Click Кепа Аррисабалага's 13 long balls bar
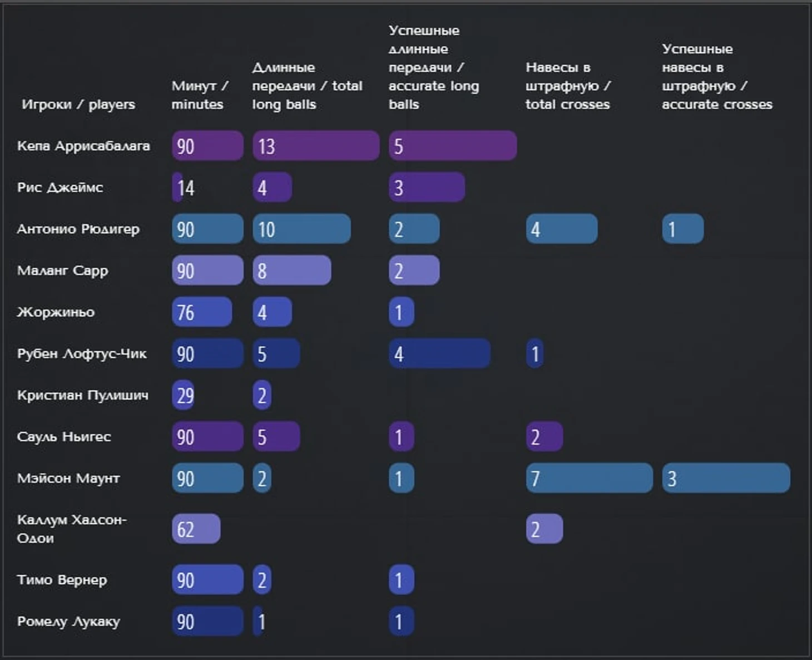The height and width of the screenshot is (660, 812). click(x=316, y=146)
